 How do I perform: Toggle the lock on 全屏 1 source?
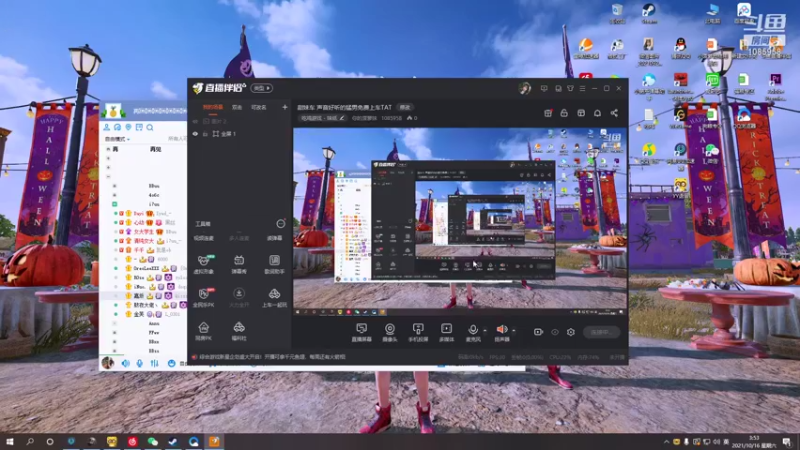(205, 134)
